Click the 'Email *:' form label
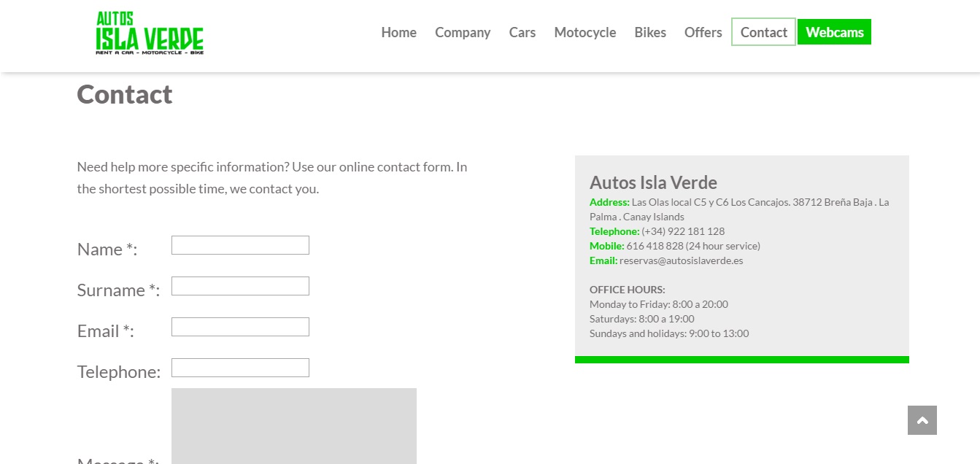The width and height of the screenshot is (980, 464). (x=106, y=331)
